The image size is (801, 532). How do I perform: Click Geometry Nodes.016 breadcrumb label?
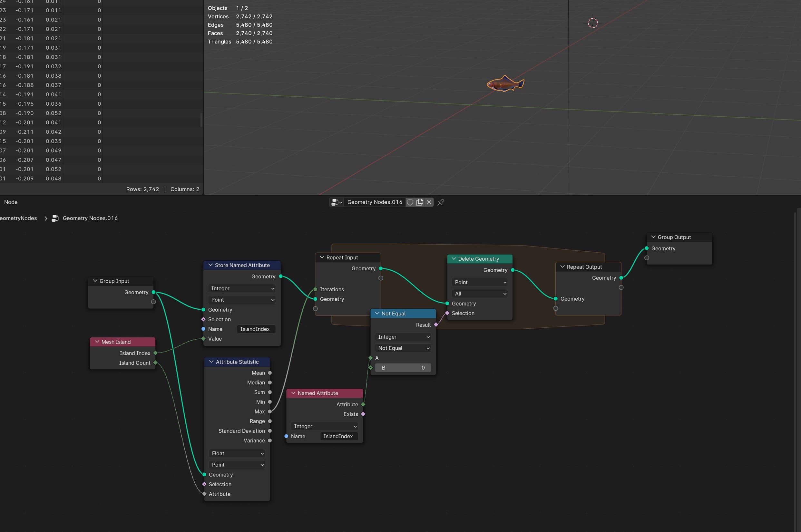point(90,218)
